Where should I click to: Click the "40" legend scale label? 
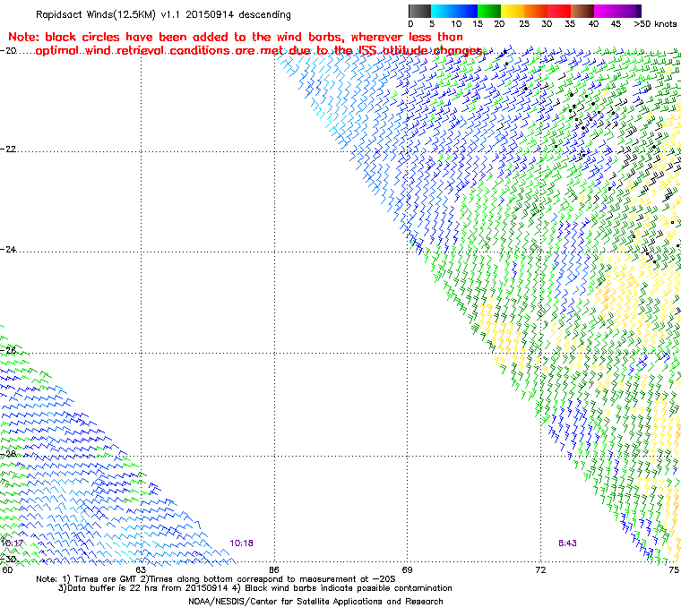coord(593,24)
